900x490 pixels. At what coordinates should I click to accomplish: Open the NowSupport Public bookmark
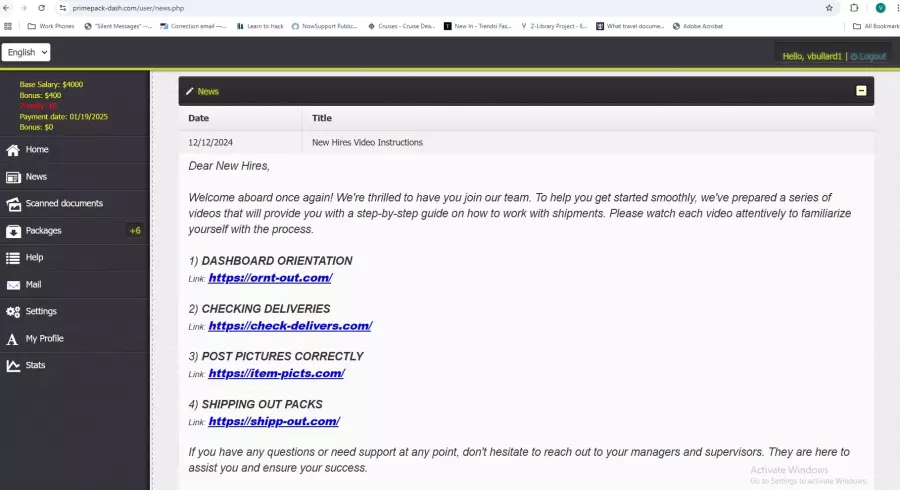(324, 26)
